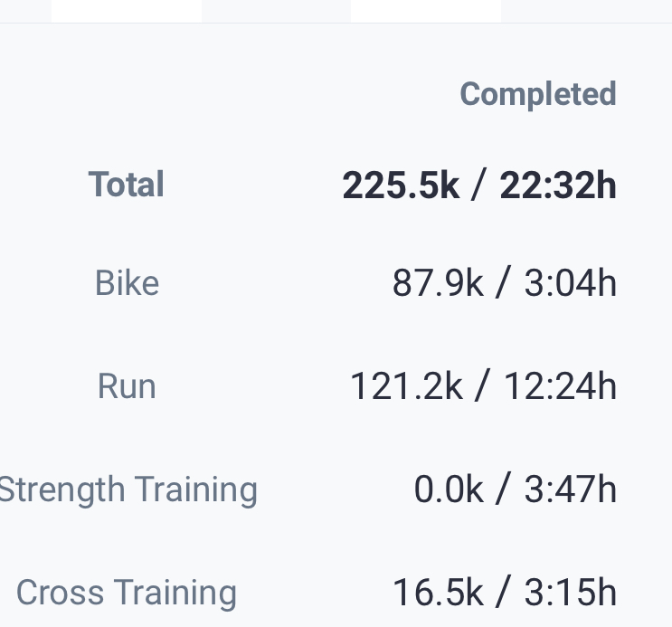Image resolution: width=672 pixels, height=627 pixels.
Task: Click the Strength Training duration 3:47h
Action: tap(571, 489)
